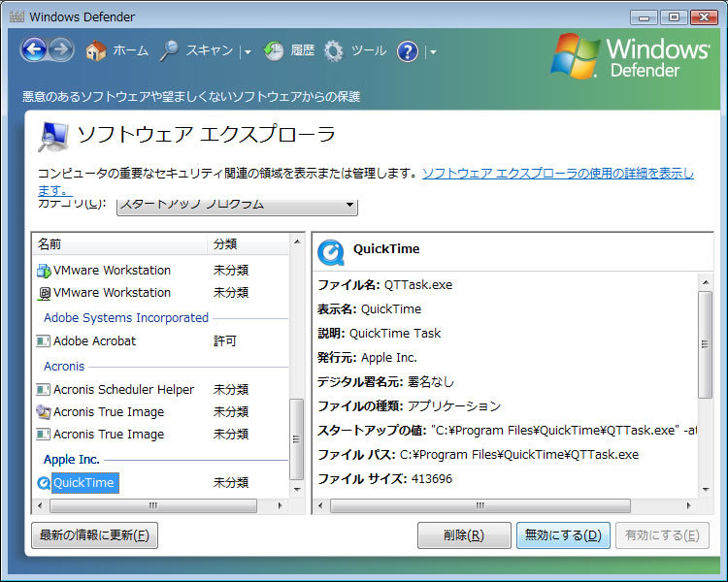Open the scan options dropdown arrow

point(248,52)
